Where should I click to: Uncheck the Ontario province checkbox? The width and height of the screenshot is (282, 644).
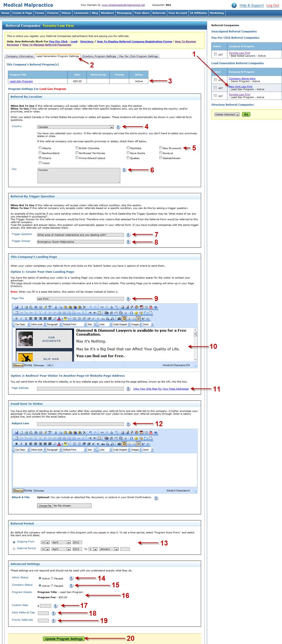(x=40, y=158)
